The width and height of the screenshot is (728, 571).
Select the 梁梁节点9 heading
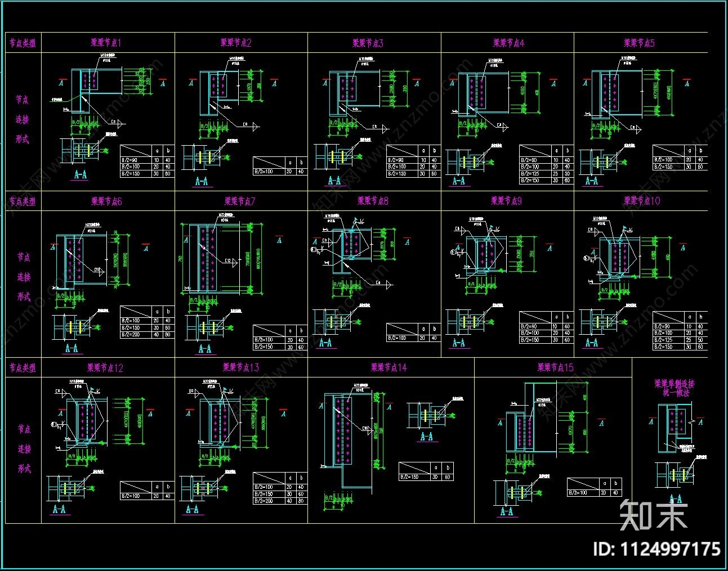[x=506, y=200]
